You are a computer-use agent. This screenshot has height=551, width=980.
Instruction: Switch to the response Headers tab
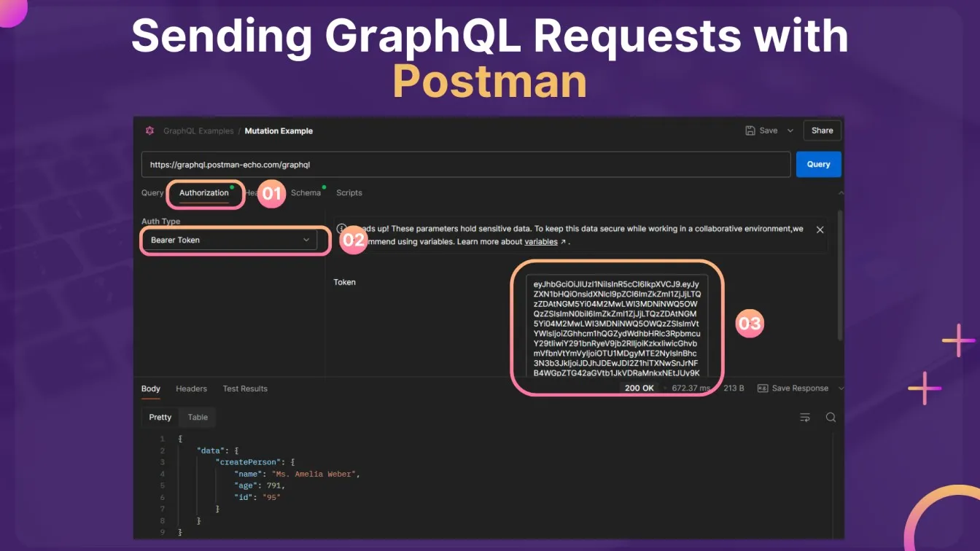(192, 389)
